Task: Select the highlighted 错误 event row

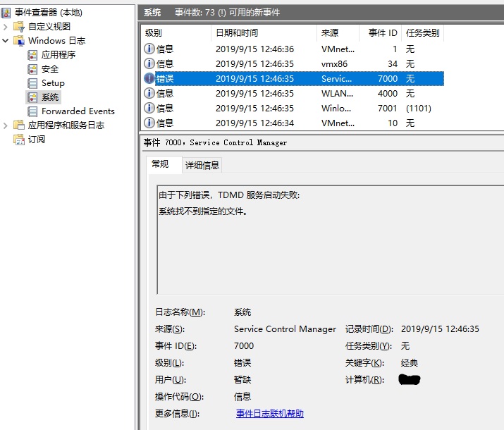Action: click(293, 79)
